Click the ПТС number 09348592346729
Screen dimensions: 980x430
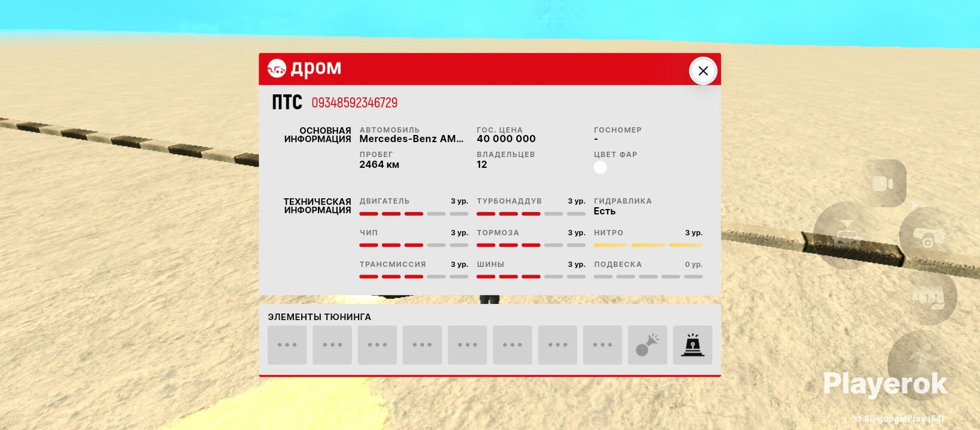(354, 103)
